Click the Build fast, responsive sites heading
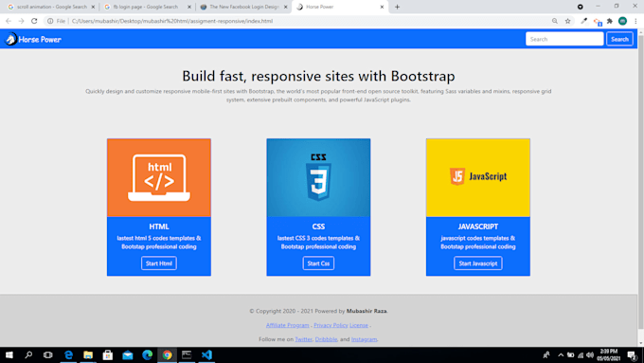 tap(318, 76)
